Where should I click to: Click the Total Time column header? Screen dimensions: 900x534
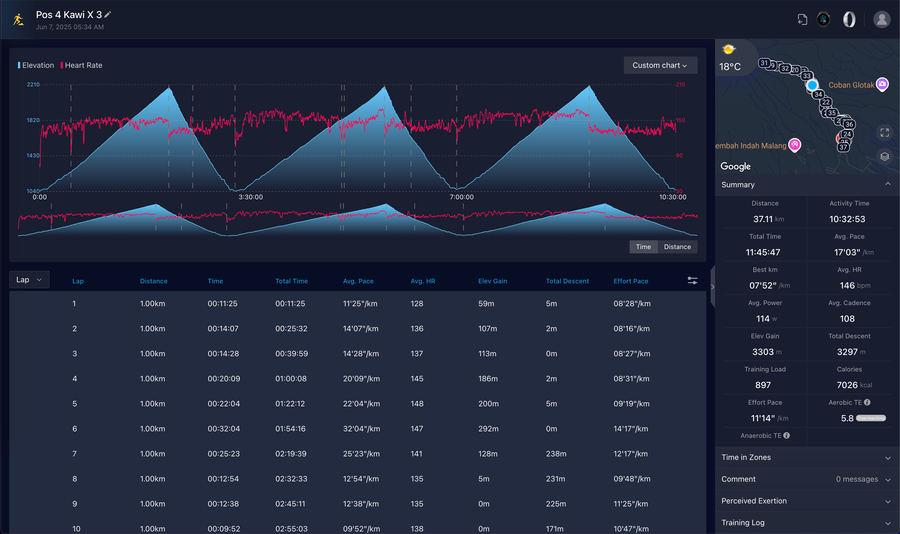(292, 281)
